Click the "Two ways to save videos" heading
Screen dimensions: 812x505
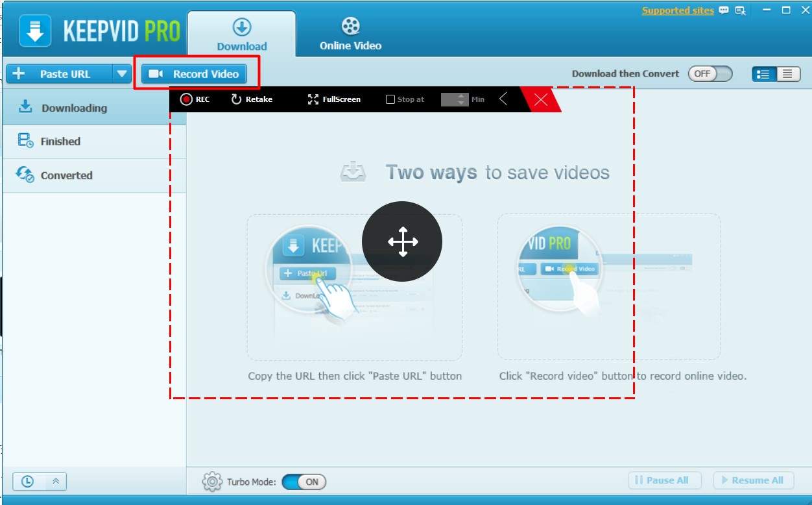pyautogui.click(x=497, y=173)
